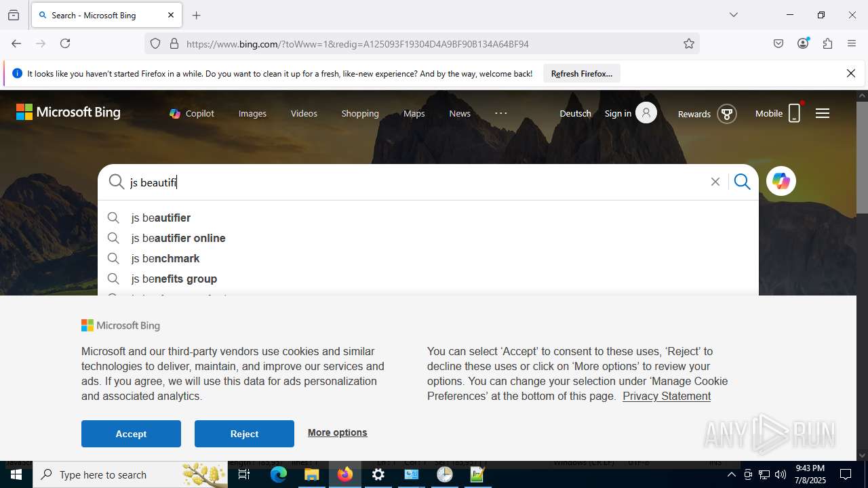This screenshot has width=868, height=488.
Task: Open the Privacy Statement link
Action: click(x=667, y=396)
